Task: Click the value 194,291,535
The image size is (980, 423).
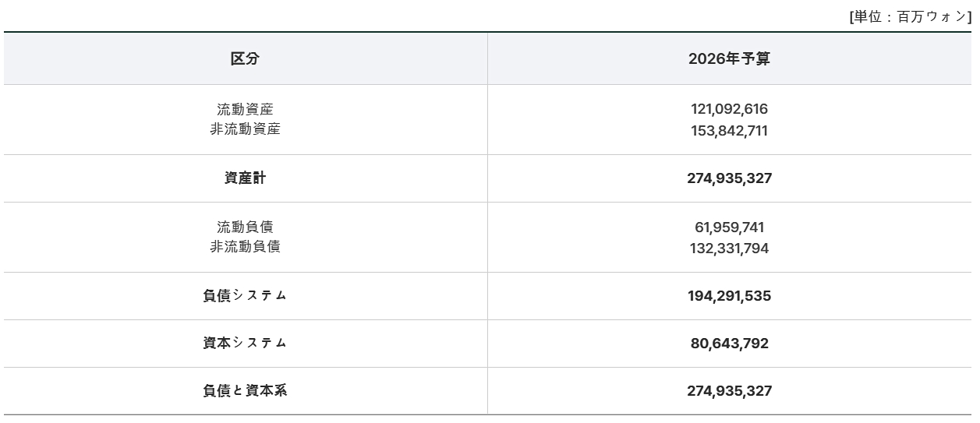Action: coord(729,296)
